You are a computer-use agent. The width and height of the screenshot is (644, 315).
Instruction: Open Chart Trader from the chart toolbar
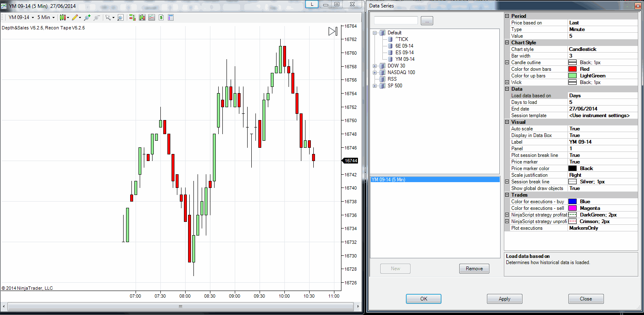pos(132,17)
